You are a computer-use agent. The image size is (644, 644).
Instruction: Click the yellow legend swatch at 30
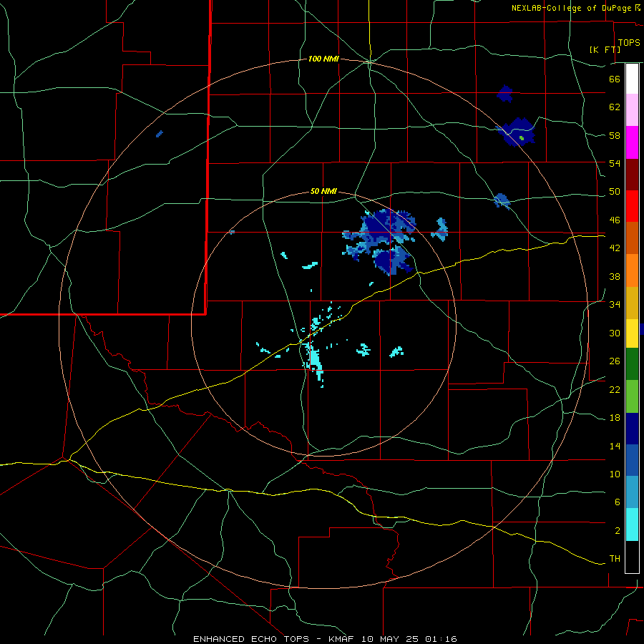632,333
